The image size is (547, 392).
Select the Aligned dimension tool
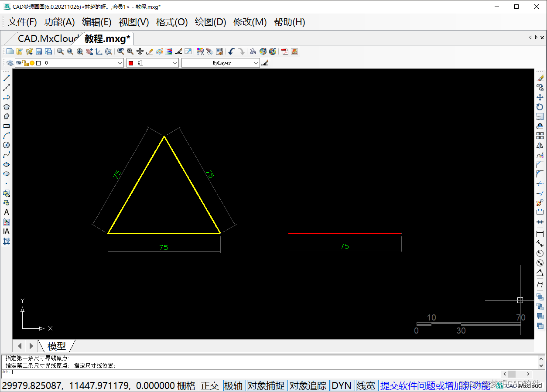[x=540, y=243]
